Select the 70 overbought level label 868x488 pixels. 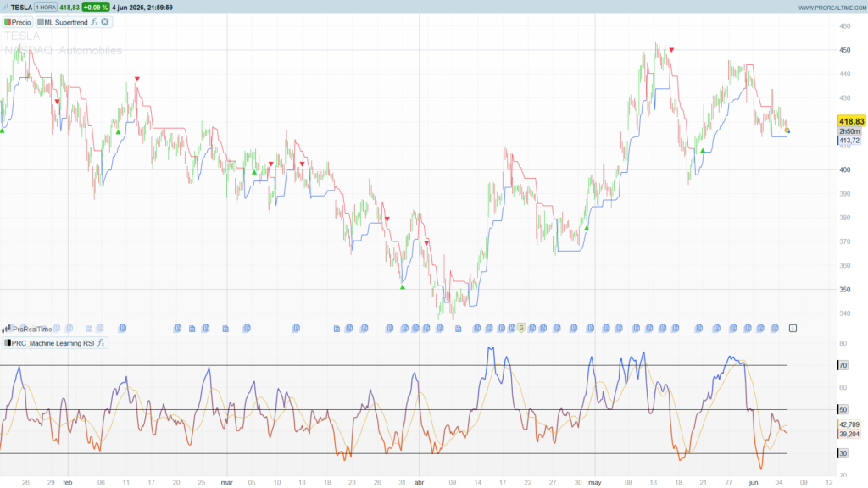(x=843, y=365)
